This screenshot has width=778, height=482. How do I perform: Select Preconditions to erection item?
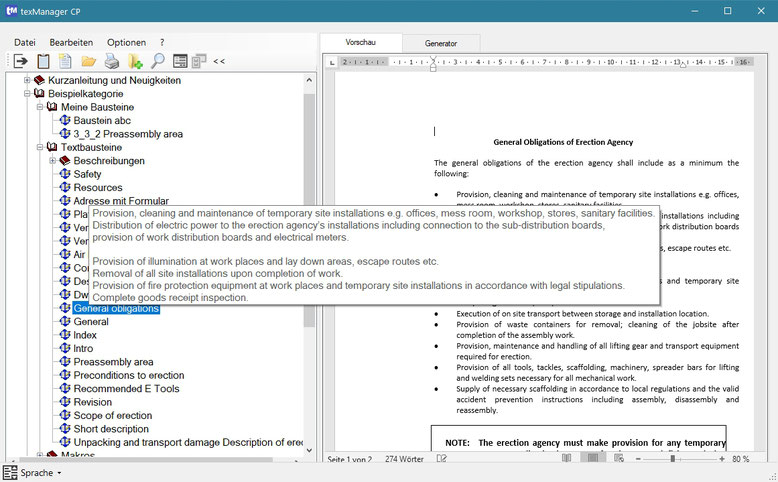coord(129,375)
